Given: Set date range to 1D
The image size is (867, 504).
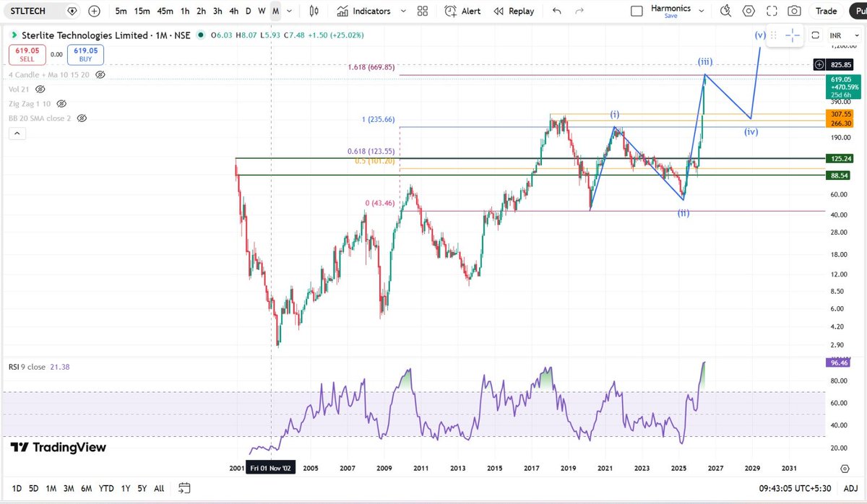Looking at the screenshot, I should (x=17, y=488).
